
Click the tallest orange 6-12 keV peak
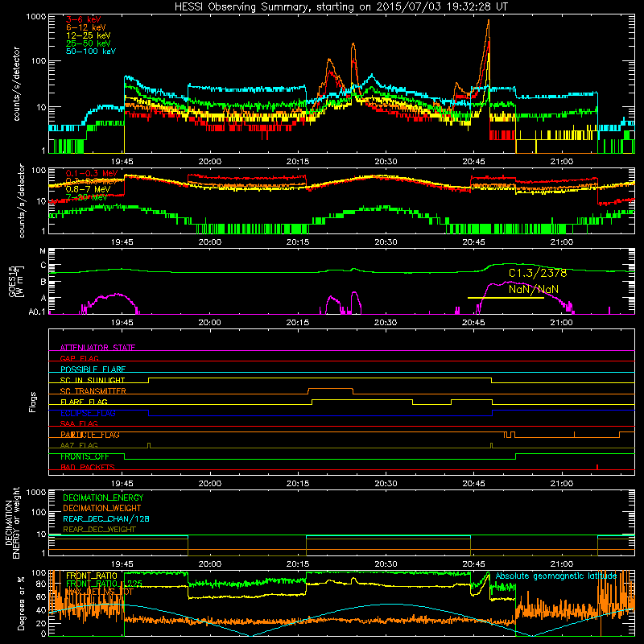(x=489, y=21)
